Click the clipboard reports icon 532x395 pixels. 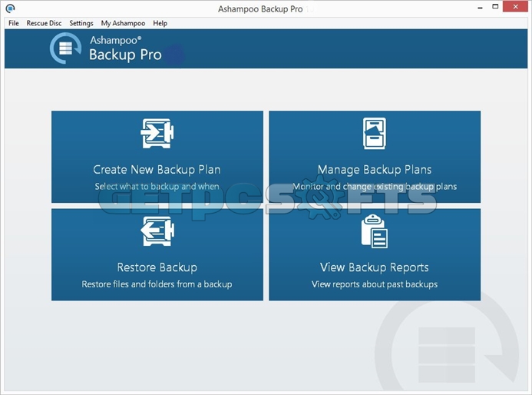click(374, 231)
